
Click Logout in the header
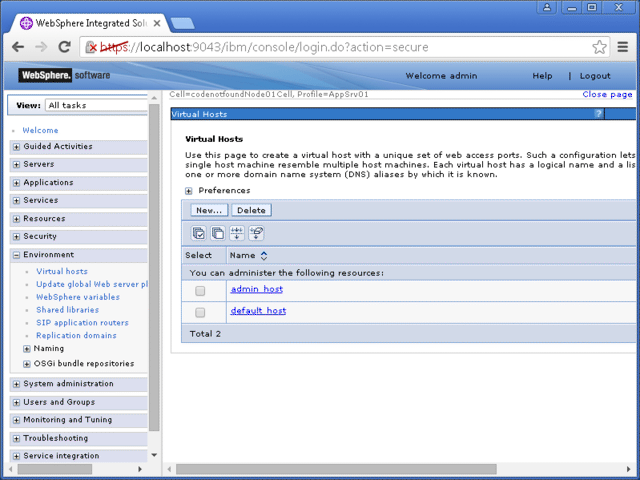point(594,76)
